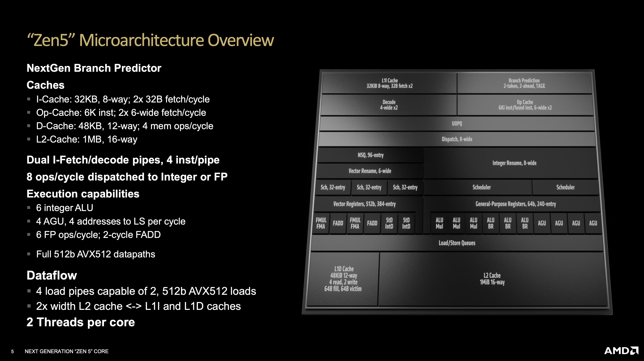The image size is (644, 361).
Task: Click the L2 Cache 1MiB block
Action: click(492, 279)
